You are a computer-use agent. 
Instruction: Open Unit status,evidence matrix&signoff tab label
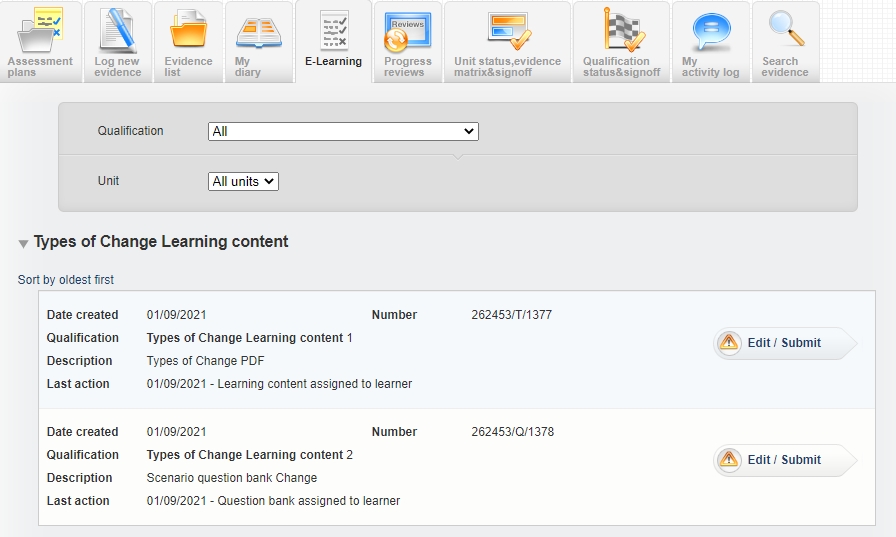pyautogui.click(x=507, y=67)
